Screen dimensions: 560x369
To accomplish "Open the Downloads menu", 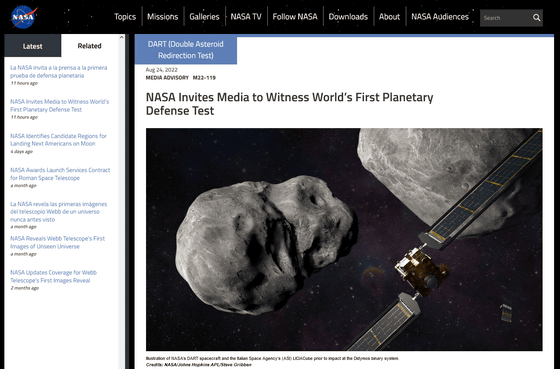I will click(x=348, y=16).
